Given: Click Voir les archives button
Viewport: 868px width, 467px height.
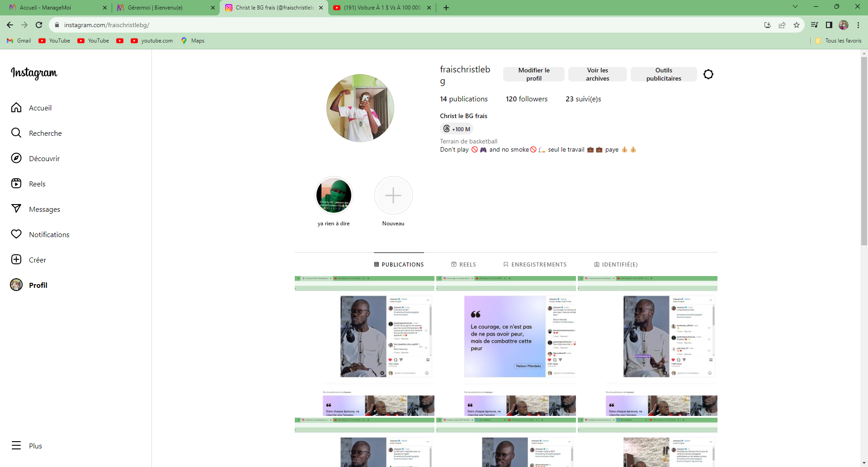Looking at the screenshot, I should (597, 74).
